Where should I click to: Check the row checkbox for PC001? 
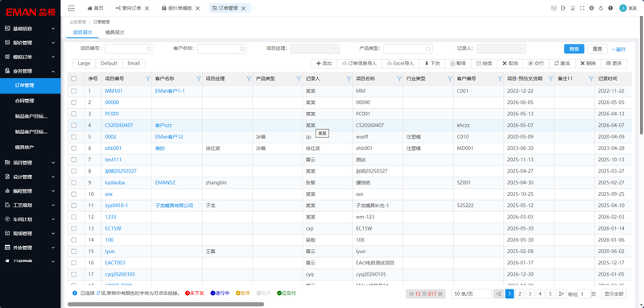(x=73, y=114)
